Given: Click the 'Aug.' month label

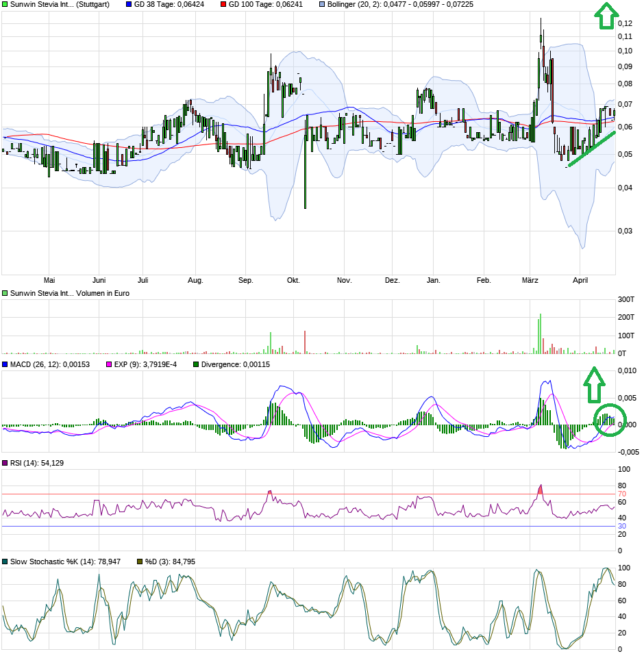Looking at the screenshot, I should pyautogui.click(x=195, y=280).
